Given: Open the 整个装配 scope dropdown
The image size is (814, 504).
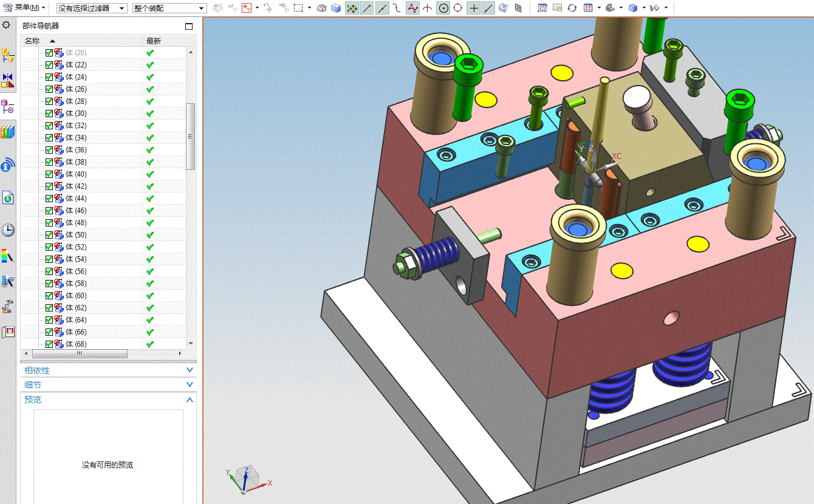Looking at the screenshot, I should 169,8.
